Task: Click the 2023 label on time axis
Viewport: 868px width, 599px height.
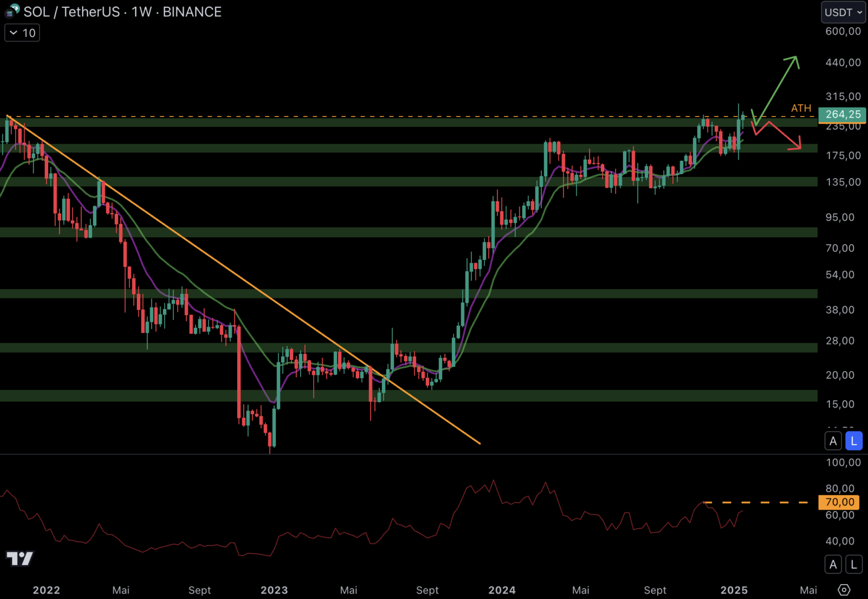Action: click(274, 590)
